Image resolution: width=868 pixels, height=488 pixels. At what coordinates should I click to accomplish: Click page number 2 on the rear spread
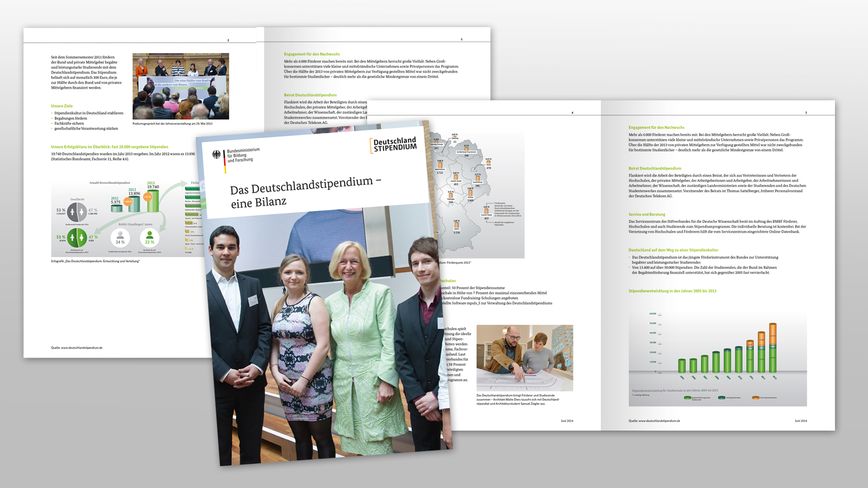(x=228, y=40)
